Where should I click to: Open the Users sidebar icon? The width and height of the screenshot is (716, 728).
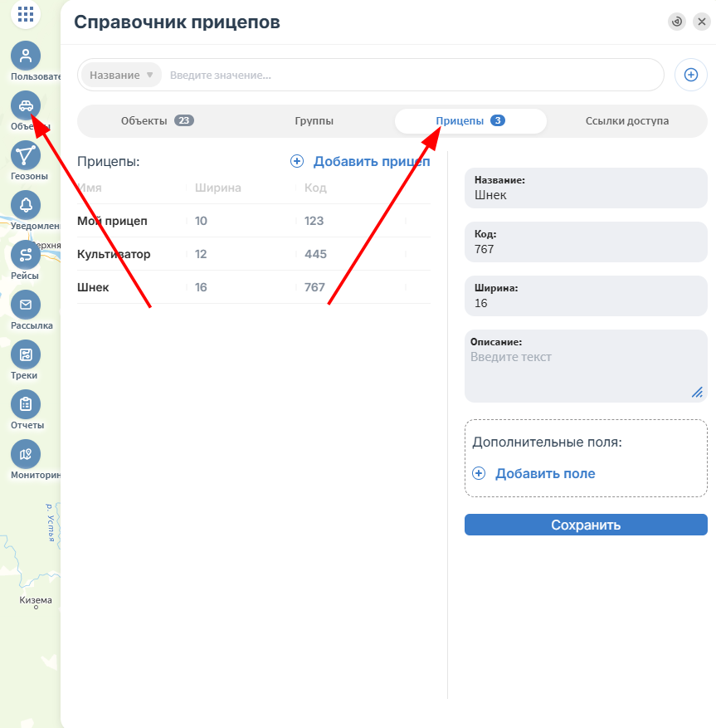click(x=26, y=56)
